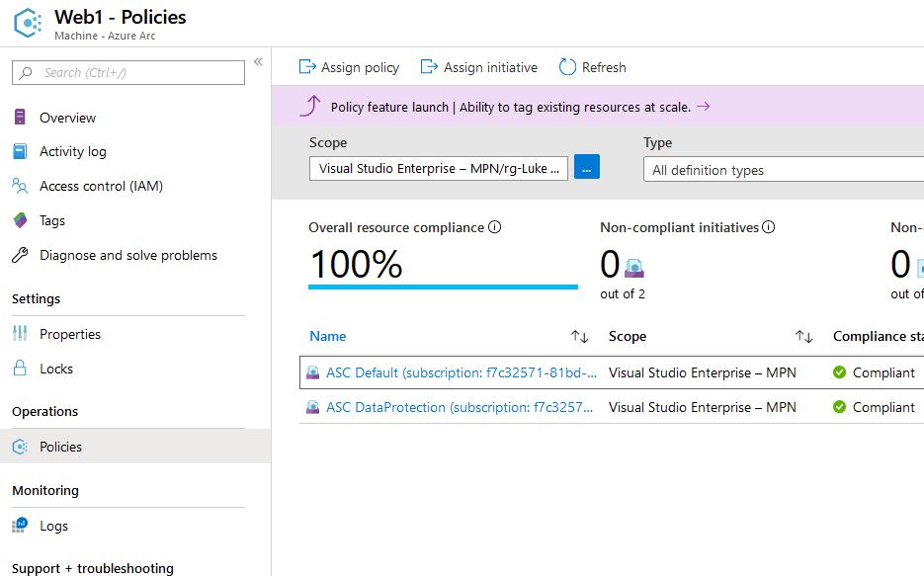Open the scope picker ellipsis button
Viewport: 924px width, 576px height.
(586, 167)
